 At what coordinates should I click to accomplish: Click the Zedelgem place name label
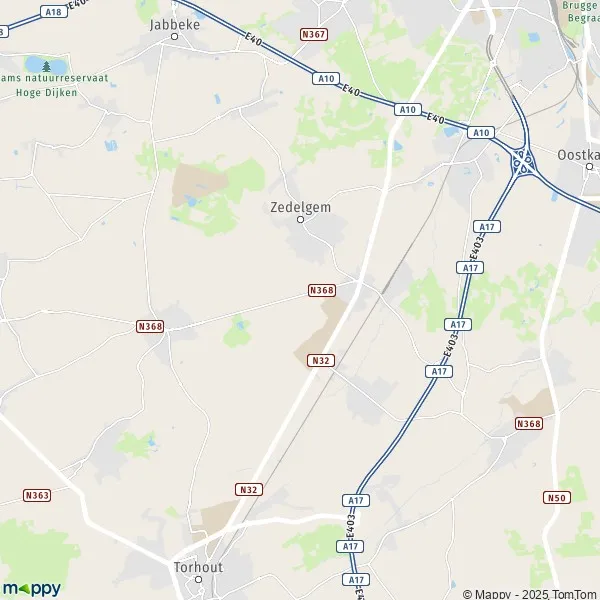tap(300, 207)
